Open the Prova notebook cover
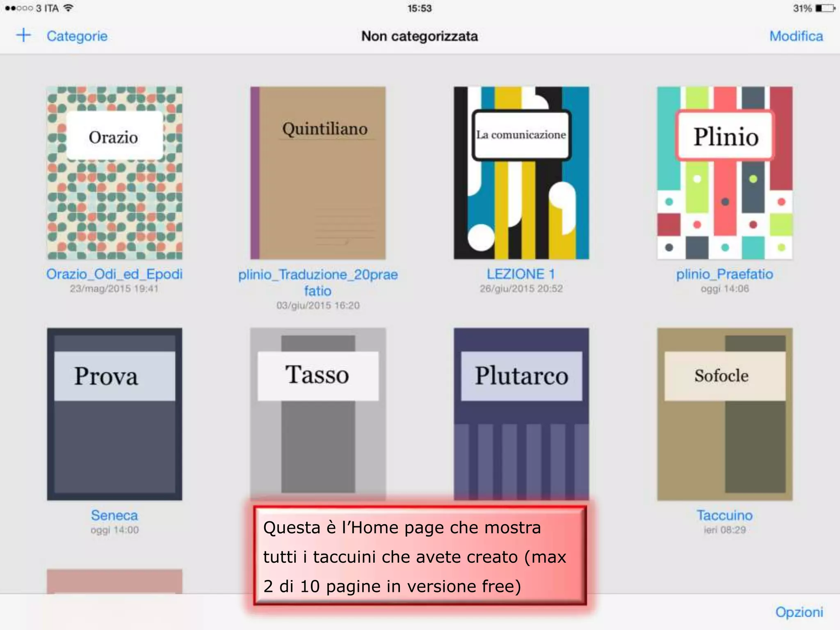The image size is (840, 630). pos(114,414)
